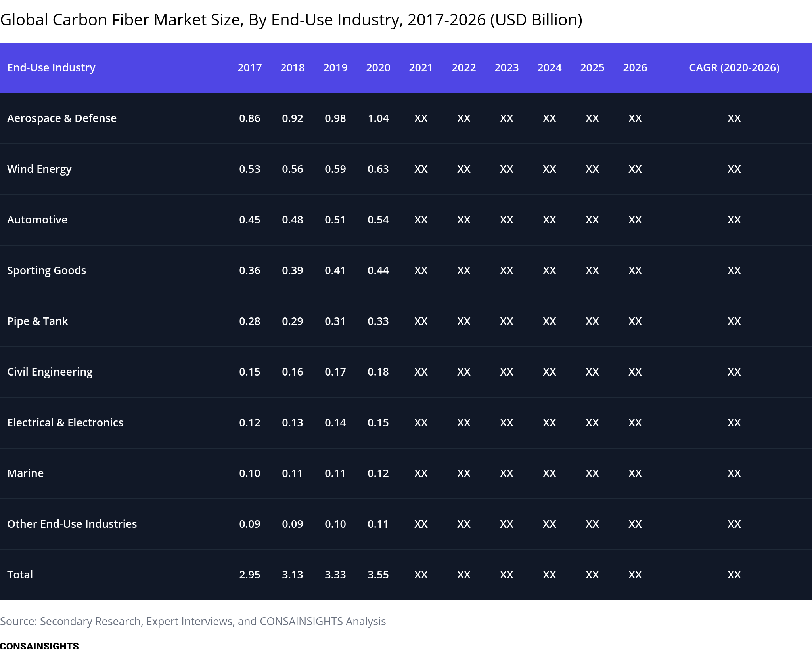Click the Marine row label
812x649 pixels.
[x=25, y=473]
